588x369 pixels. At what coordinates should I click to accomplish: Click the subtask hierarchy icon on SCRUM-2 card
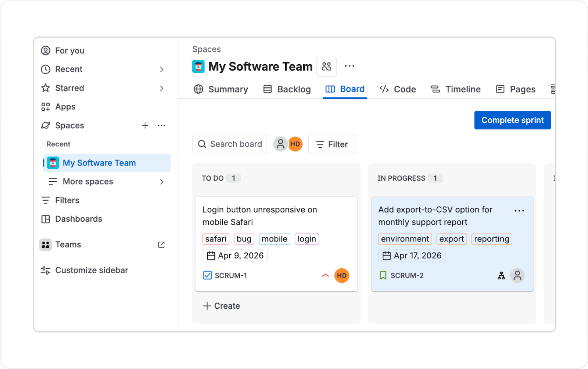coord(501,275)
